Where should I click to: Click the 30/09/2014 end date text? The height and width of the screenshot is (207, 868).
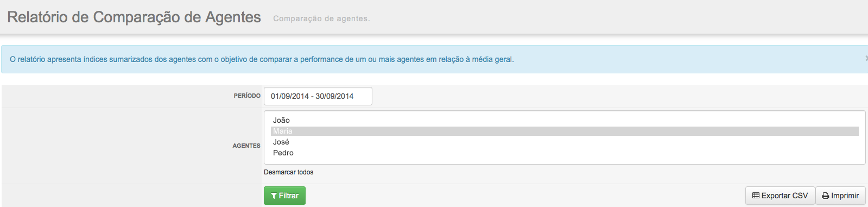point(334,96)
